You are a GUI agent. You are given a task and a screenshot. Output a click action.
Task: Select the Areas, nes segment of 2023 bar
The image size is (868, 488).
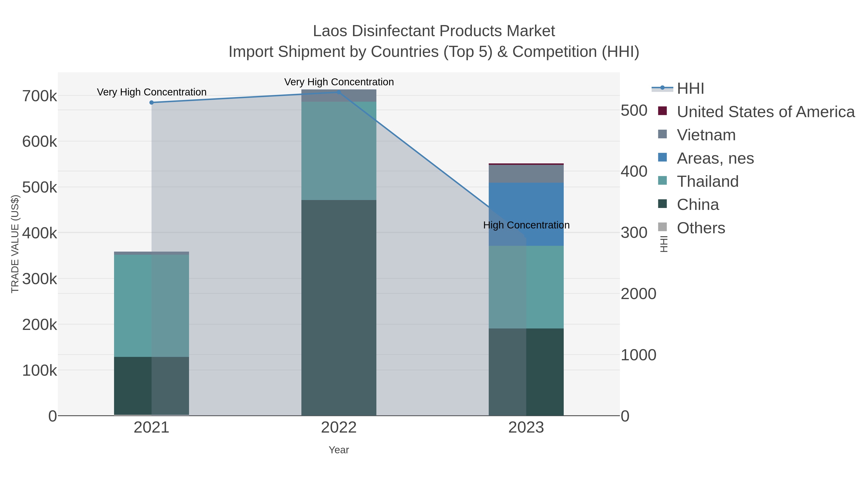pos(526,214)
